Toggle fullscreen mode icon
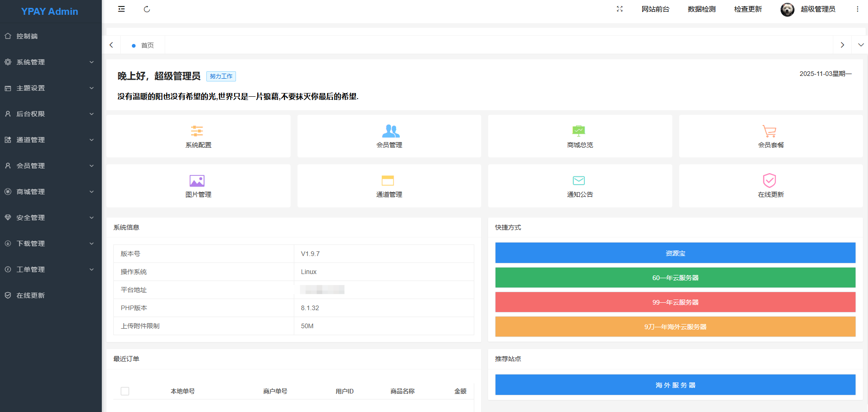The width and height of the screenshot is (868, 412). pyautogui.click(x=620, y=9)
